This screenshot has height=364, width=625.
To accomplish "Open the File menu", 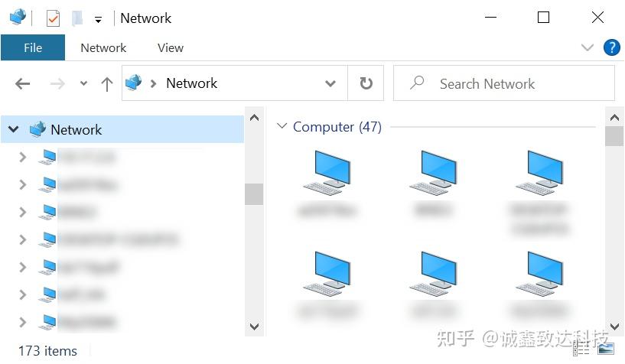I will coord(33,47).
